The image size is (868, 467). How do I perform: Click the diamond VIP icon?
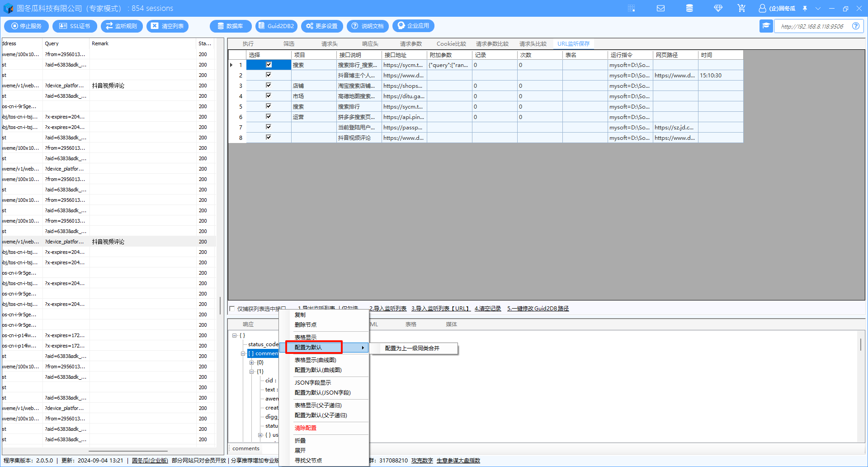point(718,8)
